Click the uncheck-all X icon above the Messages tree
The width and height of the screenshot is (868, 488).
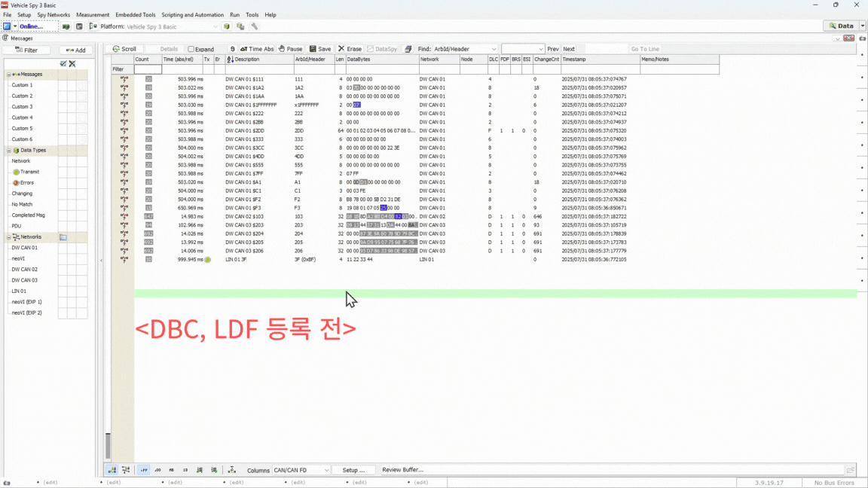72,64
